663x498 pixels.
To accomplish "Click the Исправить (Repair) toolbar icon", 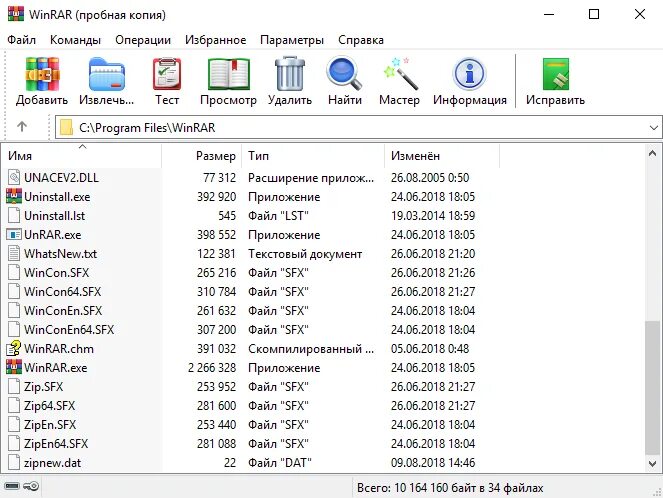I will pyautogui.click(x=556, y=74).
